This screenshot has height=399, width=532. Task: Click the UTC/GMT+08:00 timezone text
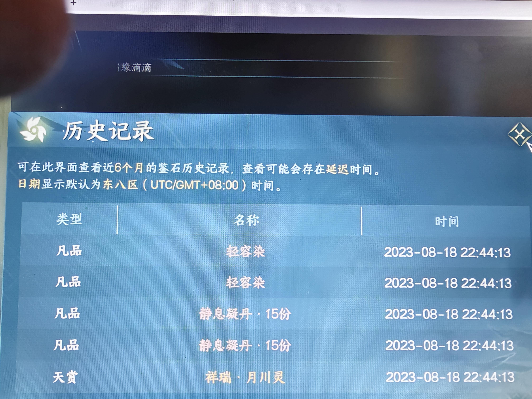[194, 185]
